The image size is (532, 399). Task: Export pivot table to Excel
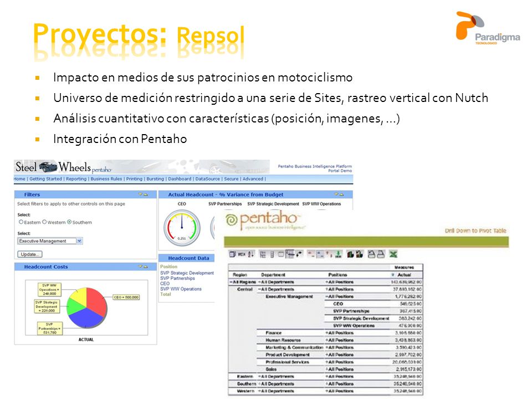[x=393, y=254]
